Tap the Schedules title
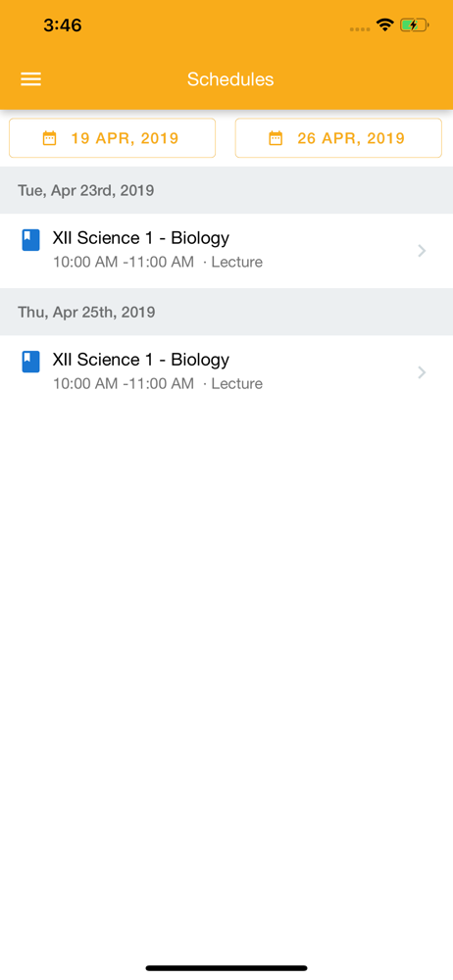 pyautogui.click(x=230, y=79)
